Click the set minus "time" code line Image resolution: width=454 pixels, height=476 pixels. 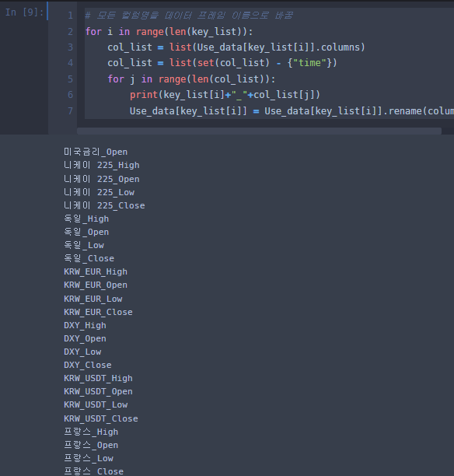click(222, 63)
